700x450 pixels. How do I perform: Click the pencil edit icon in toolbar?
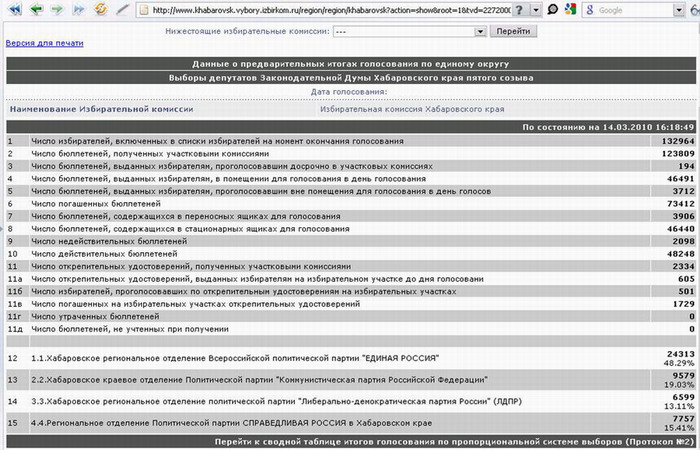click(x=122, y=10)
